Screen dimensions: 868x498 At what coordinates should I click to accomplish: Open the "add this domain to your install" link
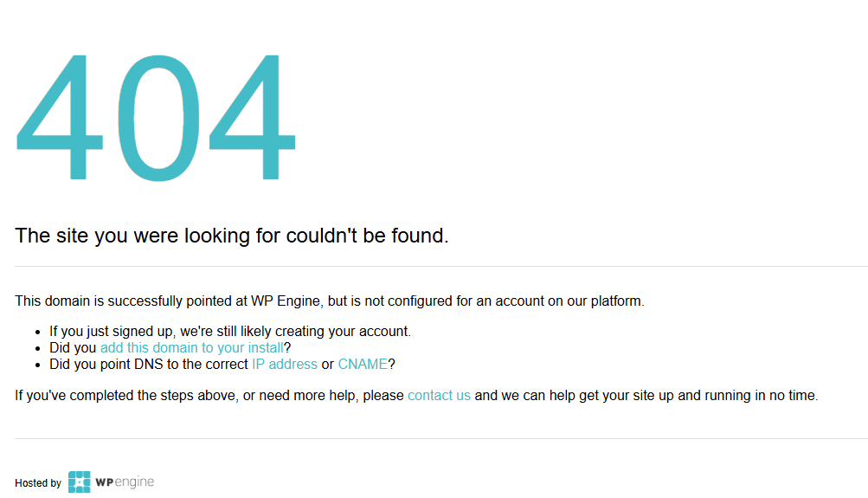(x=191, y=347)
